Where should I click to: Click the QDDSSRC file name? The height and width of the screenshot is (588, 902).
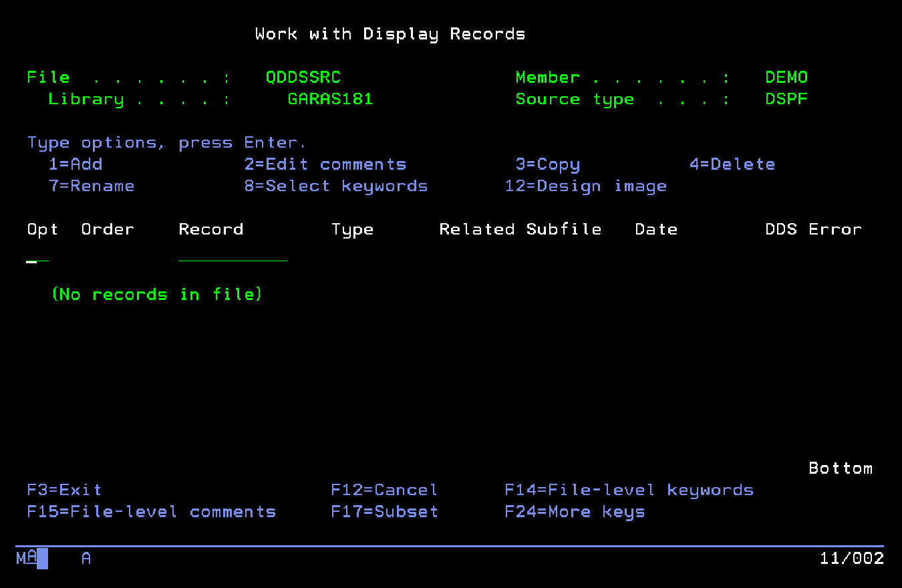(x=303, y=78)
